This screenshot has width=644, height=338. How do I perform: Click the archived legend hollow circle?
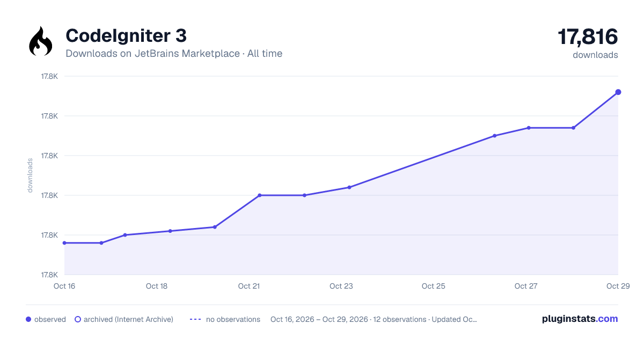(x=78, y=319)
